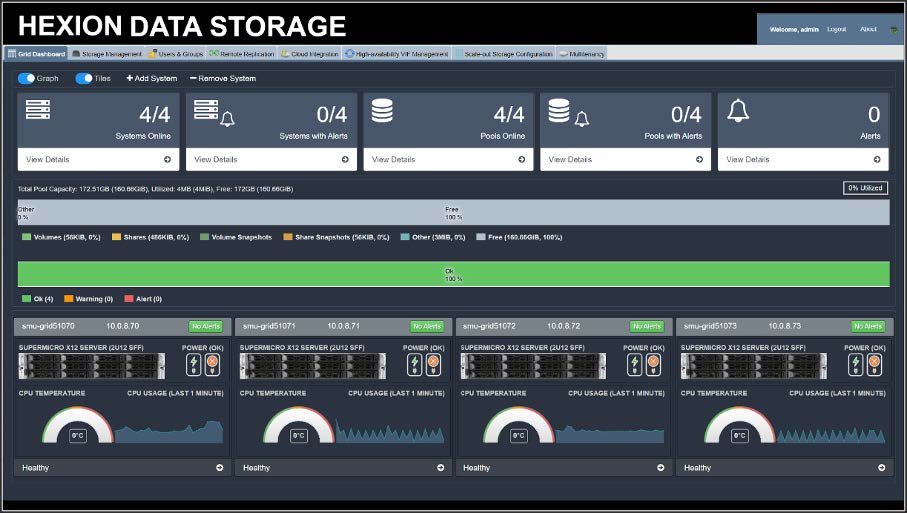
Task: Click the green Ok status bar
Action: click(x=453, y=275)
